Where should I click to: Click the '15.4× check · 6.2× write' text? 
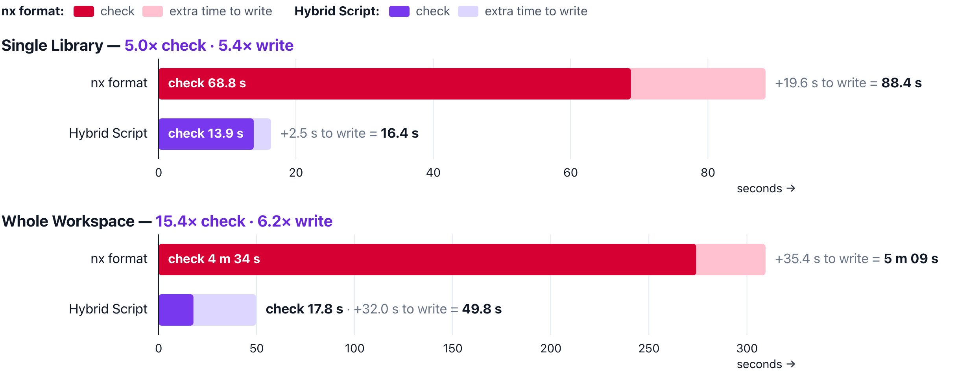click(x=244, y=221)
